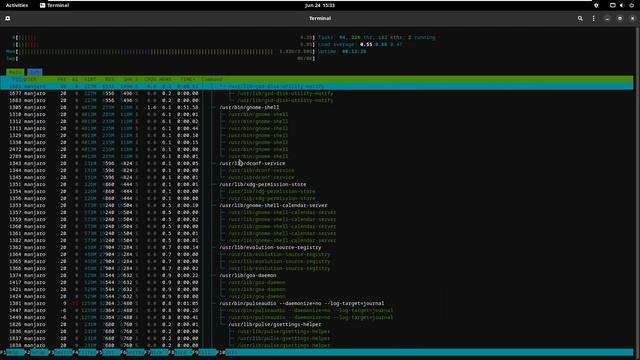Select the /usr/lib/xdg-permission-store parent row

click(x=317, y=184)
